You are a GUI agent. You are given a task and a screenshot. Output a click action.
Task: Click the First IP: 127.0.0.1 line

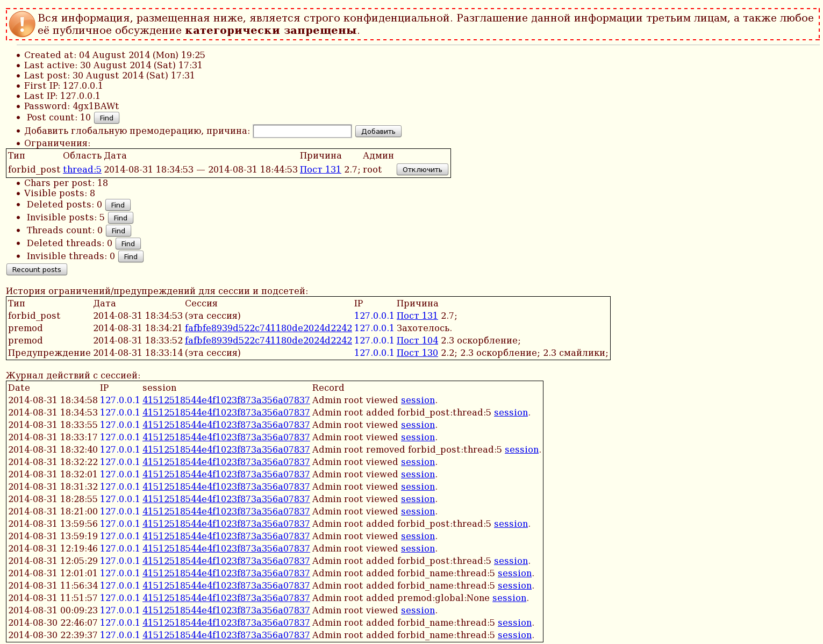[x=63, y=85]
